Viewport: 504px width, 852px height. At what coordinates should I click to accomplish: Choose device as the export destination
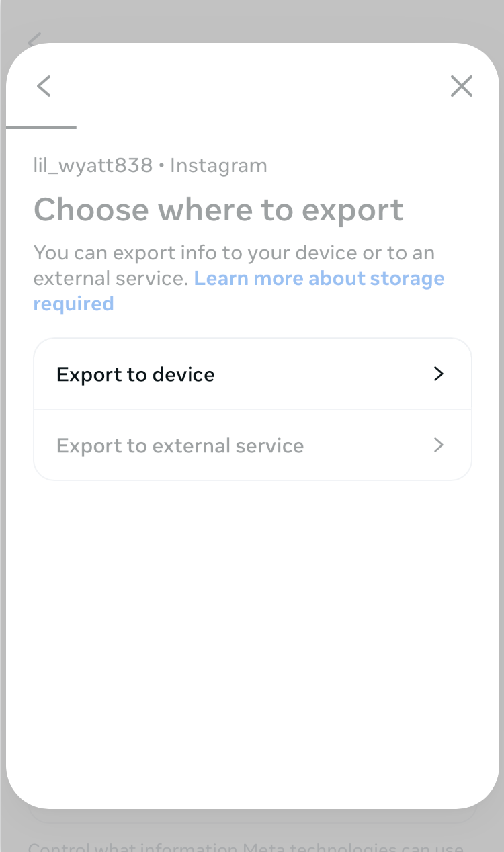pyautogui.click(x=252, y=374)
